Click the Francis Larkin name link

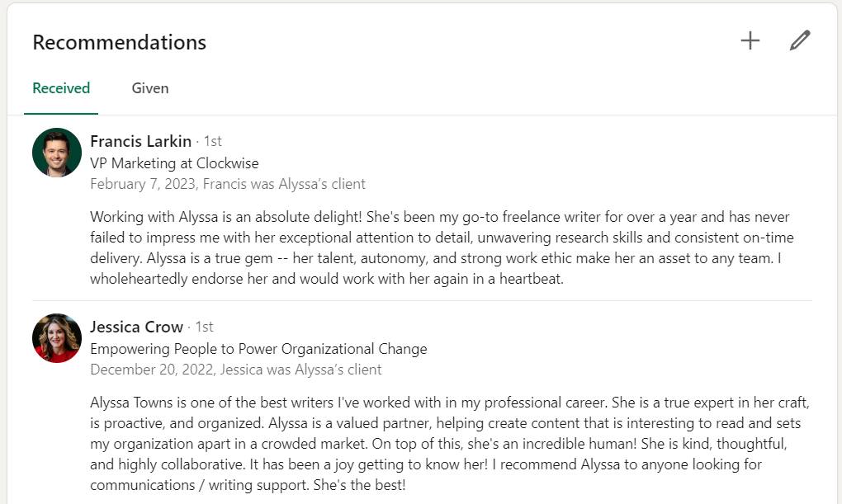[x=140, y=141]
